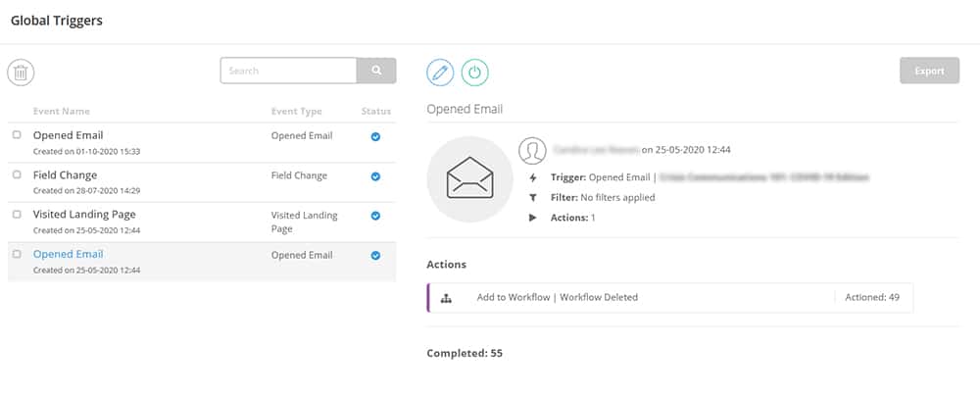This screenshot has height=396, width=980.
Task: Click status checkmark for Visited Landing Page
Action: [x=375, y=215]
